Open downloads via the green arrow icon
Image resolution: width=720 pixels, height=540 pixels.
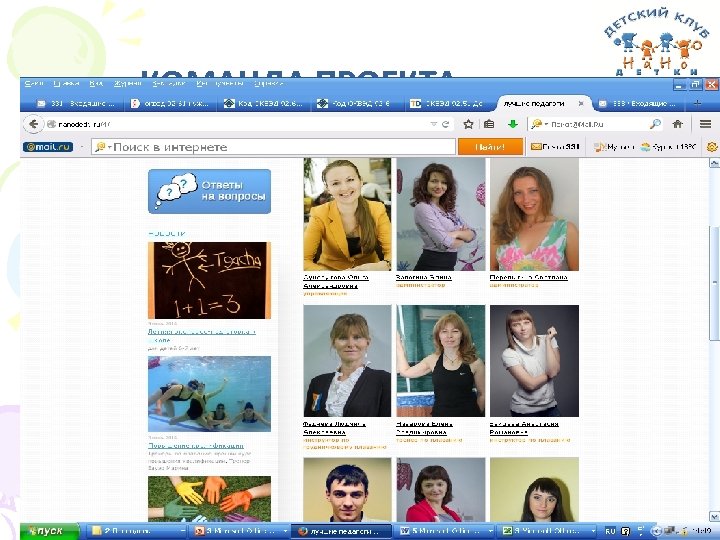click(x=513, y=124)
